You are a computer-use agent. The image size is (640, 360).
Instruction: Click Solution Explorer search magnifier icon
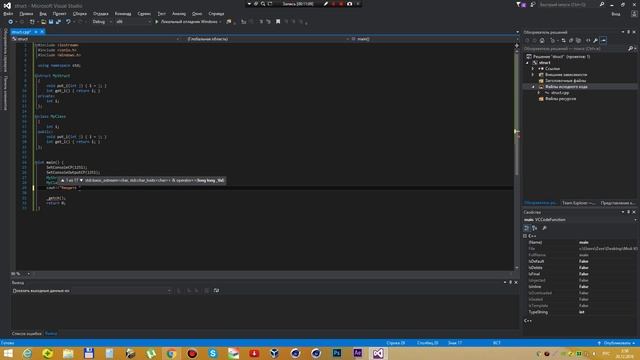click(631, 49)
